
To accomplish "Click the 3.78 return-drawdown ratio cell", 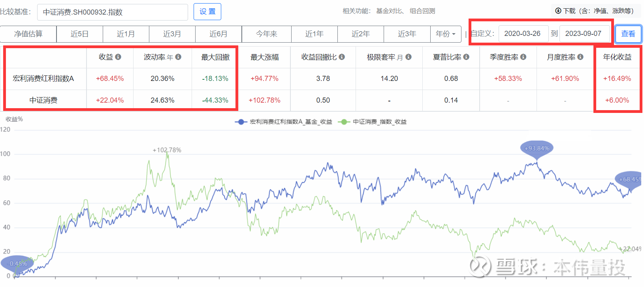I will [x=323, y=79].
